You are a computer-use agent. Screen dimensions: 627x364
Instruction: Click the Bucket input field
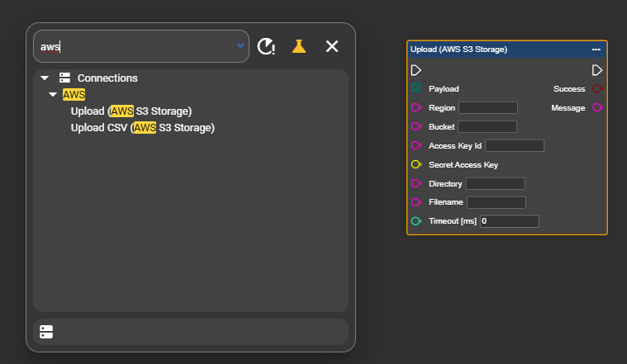click(487, 126)
